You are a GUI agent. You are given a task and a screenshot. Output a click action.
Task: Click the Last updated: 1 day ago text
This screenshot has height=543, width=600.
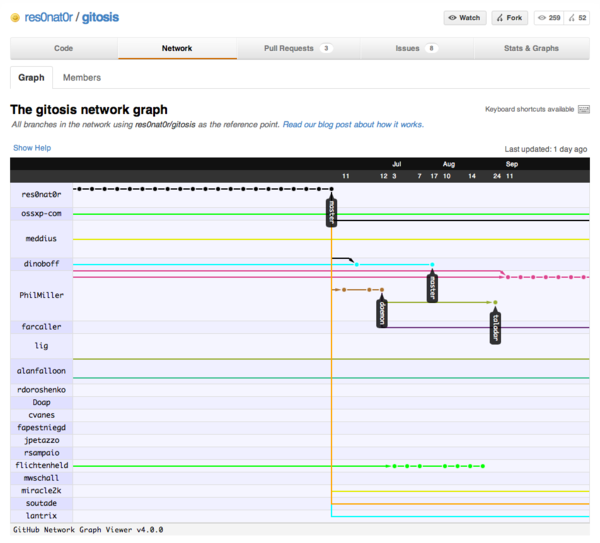coord(546,149)
